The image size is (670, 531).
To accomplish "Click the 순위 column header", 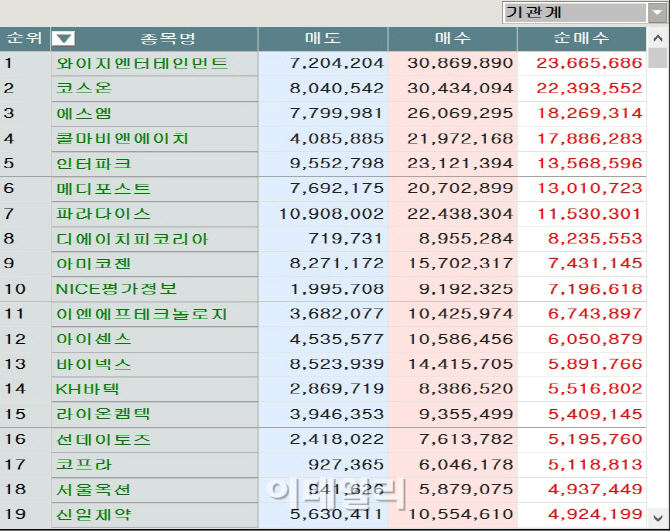I will coord(25,39).
